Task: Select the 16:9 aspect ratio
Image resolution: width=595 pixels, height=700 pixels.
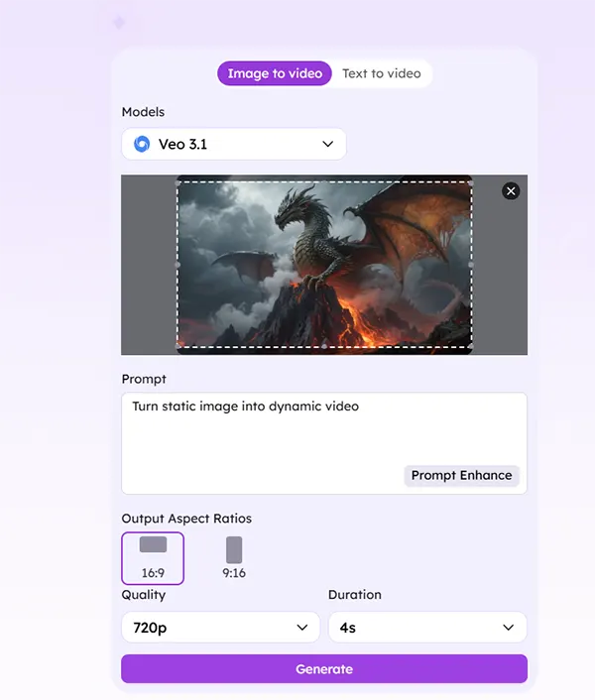Action: tap(153, 558)
